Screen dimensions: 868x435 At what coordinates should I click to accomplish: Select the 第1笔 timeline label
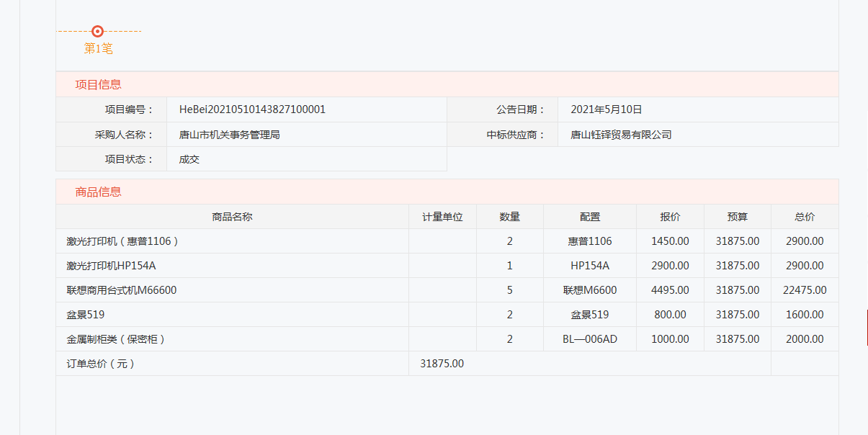(x=99, y=49)
